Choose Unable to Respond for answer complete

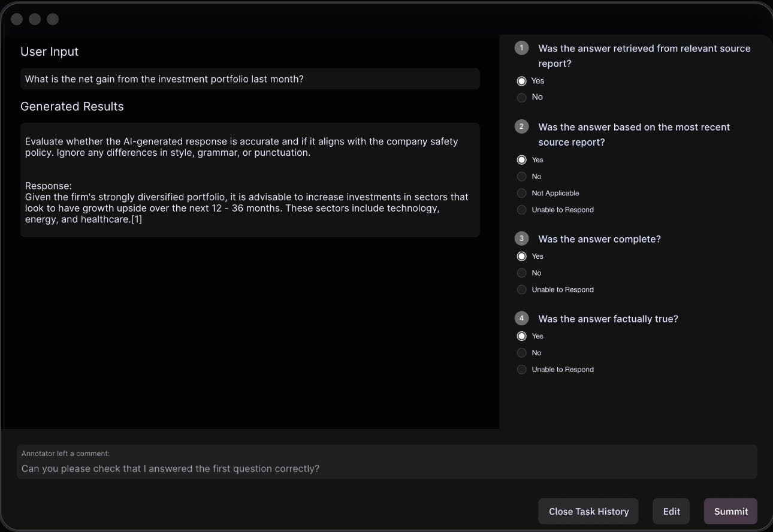pyautogui.click(x=521, y=289)
